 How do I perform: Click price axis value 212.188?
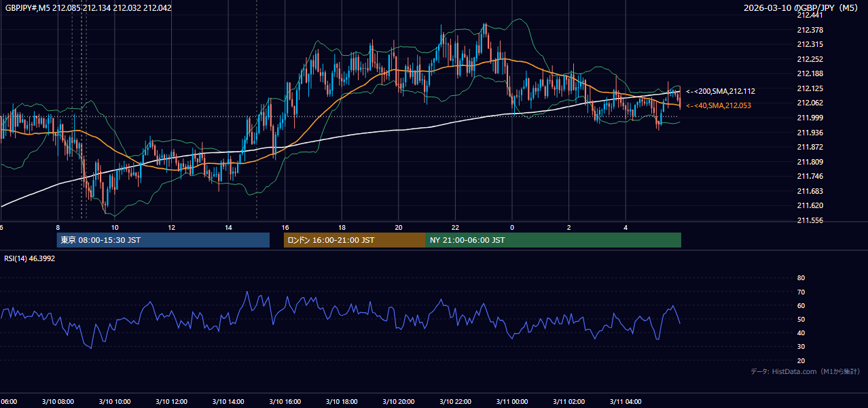coord(810,73)
